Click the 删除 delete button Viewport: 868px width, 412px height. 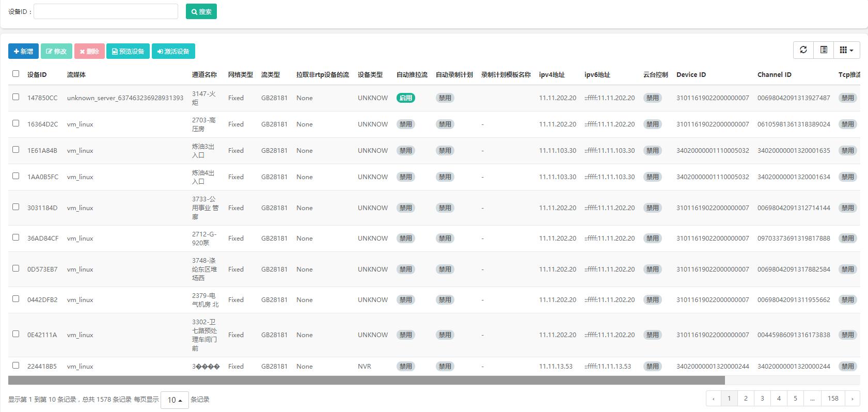[89, 51]
